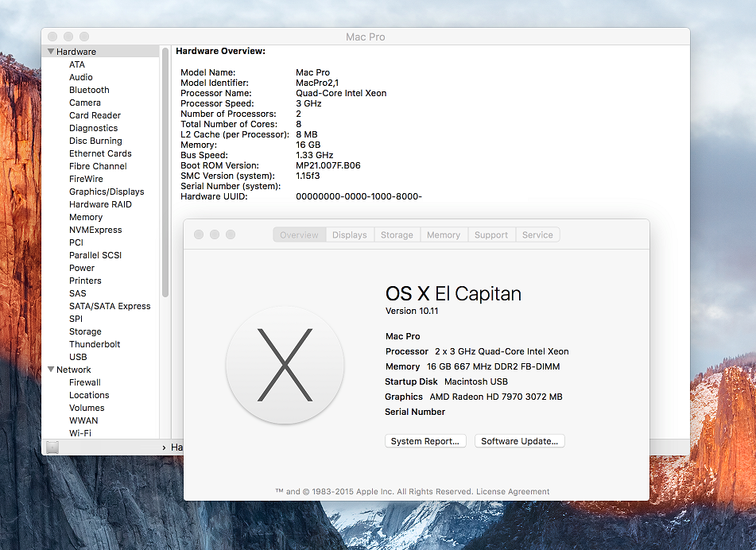Select Graphics/Displays in the sidebar
Screen dimensions: 756x550
107,192
